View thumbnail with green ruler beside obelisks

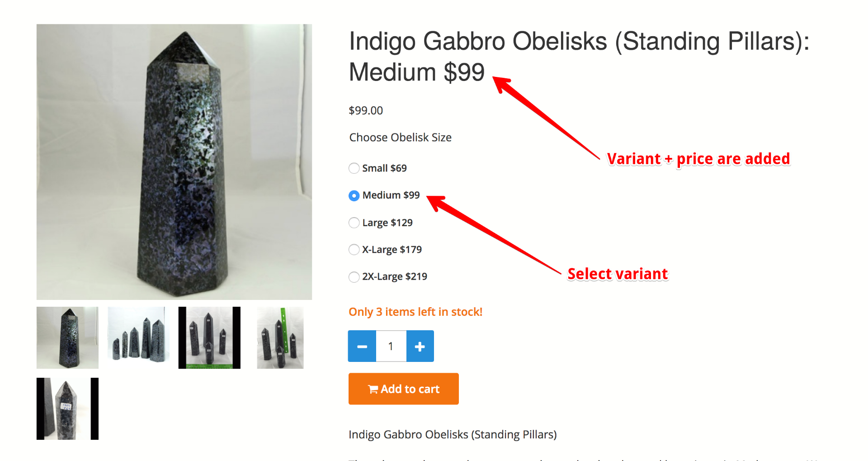280,337
